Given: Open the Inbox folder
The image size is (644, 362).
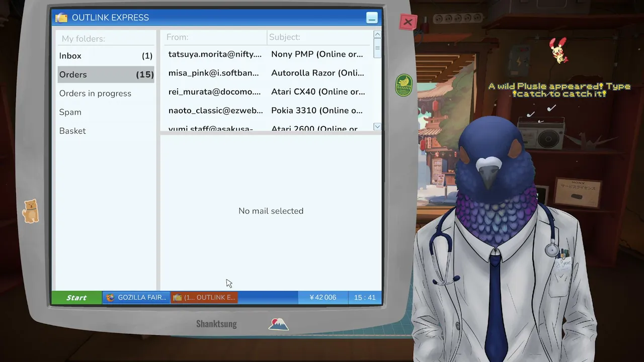Looking at the screenshot, I should 106,56.
